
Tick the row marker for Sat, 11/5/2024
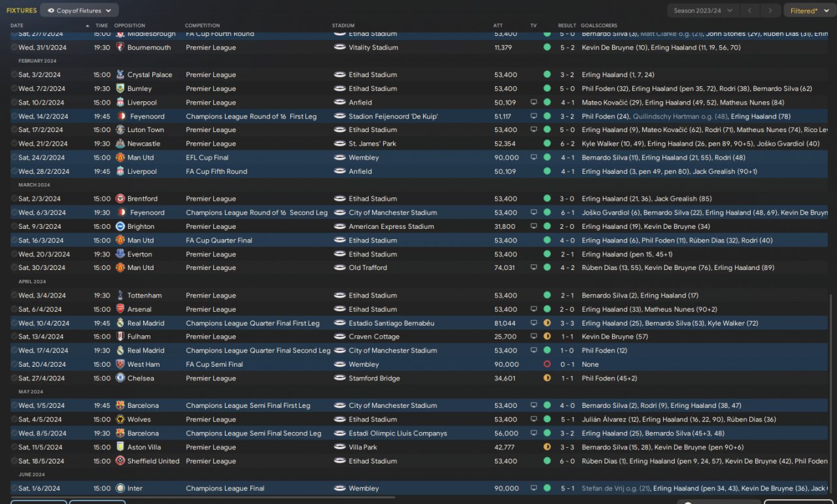tap(14, 447)
